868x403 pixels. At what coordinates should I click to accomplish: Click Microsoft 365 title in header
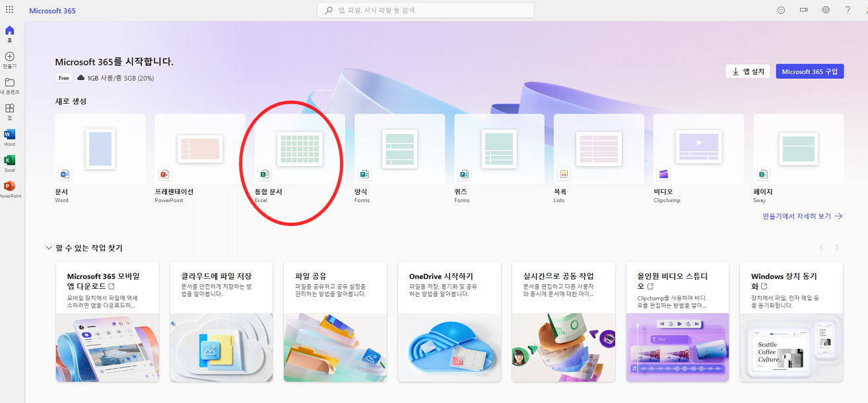(52, 11)
